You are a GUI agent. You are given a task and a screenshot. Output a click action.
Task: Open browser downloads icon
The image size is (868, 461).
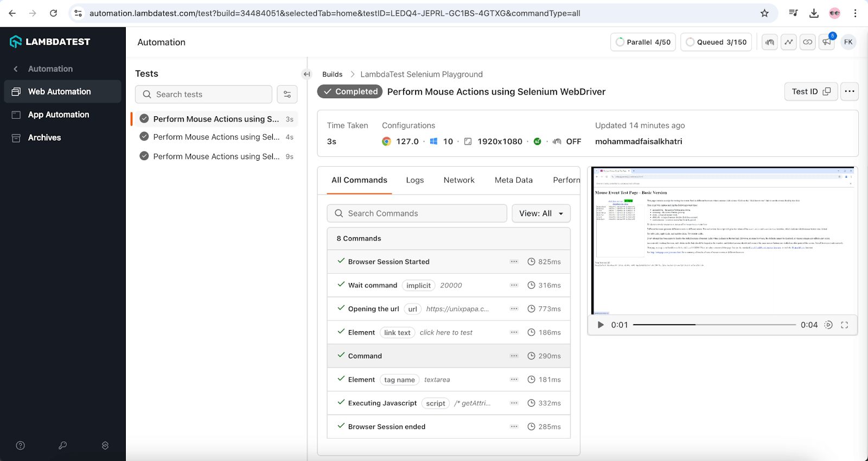pyautogui.click(x=814, y=13)
